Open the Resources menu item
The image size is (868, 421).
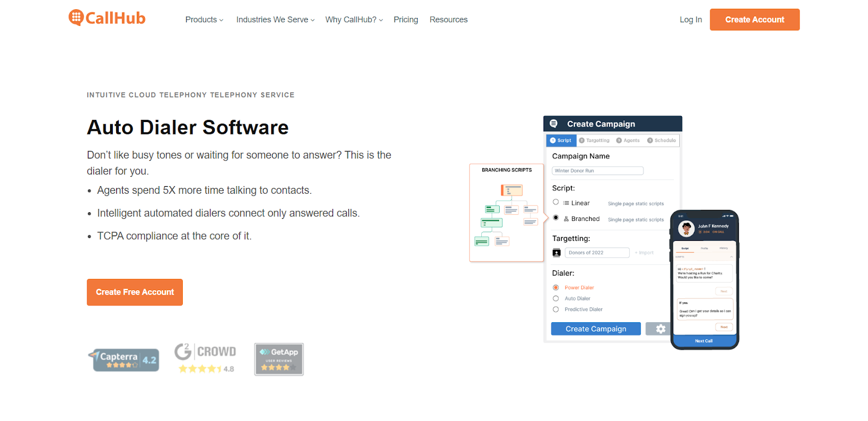coord(449,20)
